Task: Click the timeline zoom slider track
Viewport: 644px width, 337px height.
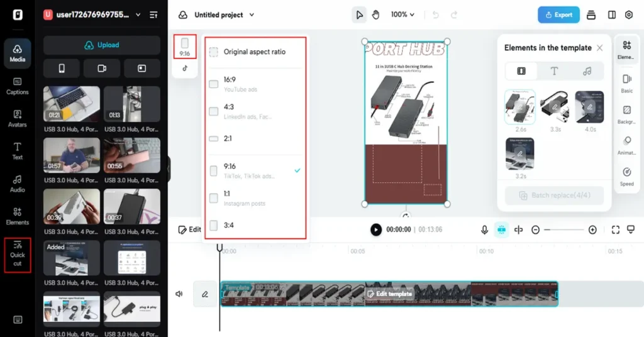Action: 563,230
